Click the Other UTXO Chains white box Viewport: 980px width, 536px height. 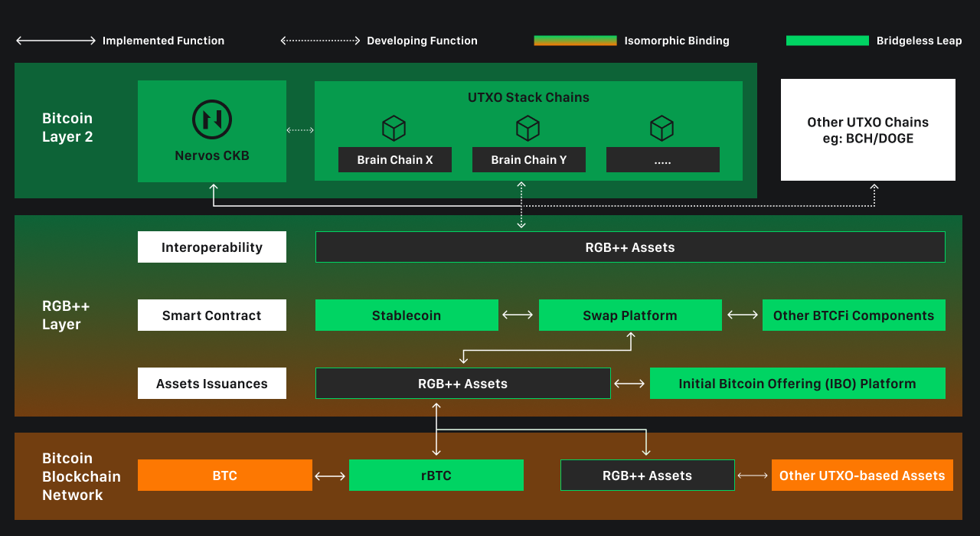(868, 130)
